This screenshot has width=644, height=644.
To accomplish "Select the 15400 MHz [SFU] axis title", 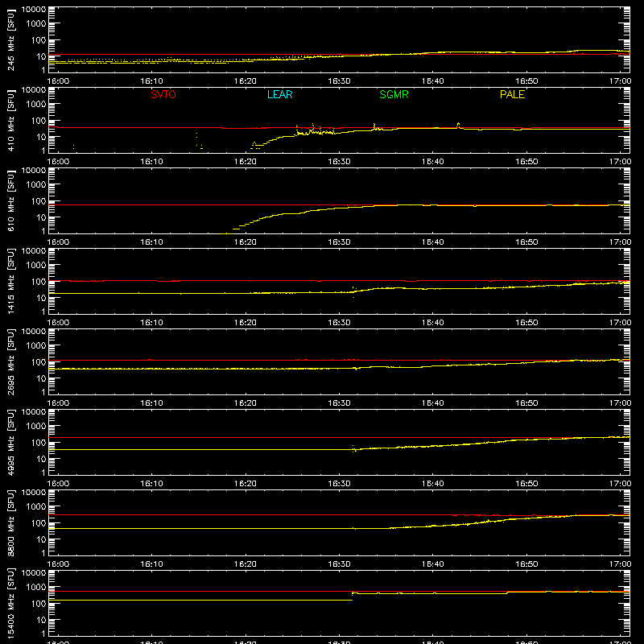I will (10, 603).
